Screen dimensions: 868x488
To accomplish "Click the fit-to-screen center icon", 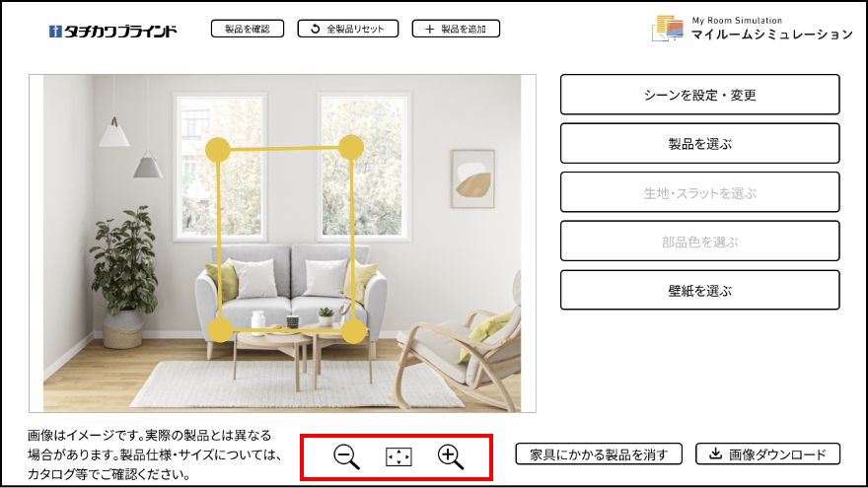I will 398,457.
